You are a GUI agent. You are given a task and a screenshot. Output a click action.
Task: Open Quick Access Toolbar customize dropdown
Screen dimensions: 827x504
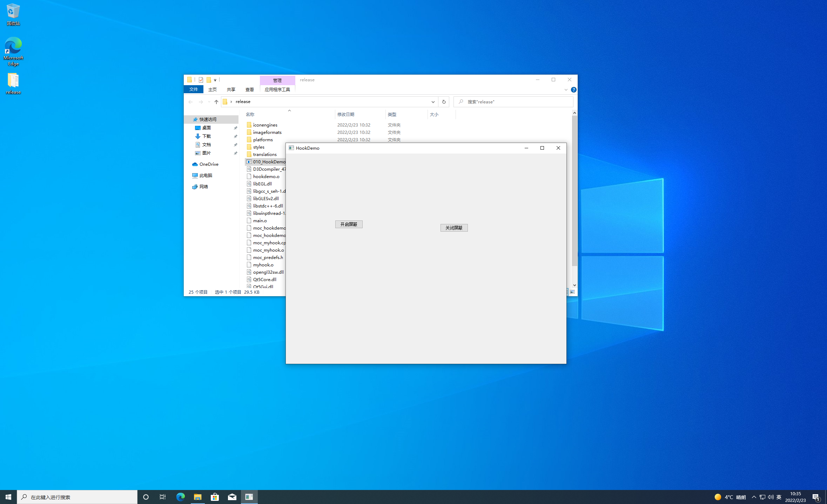point(215,80)
